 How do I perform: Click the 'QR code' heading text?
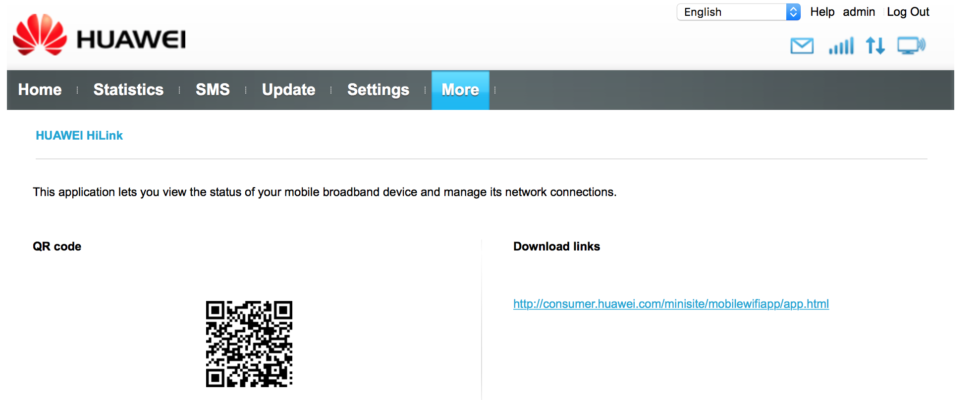point(57,247)
